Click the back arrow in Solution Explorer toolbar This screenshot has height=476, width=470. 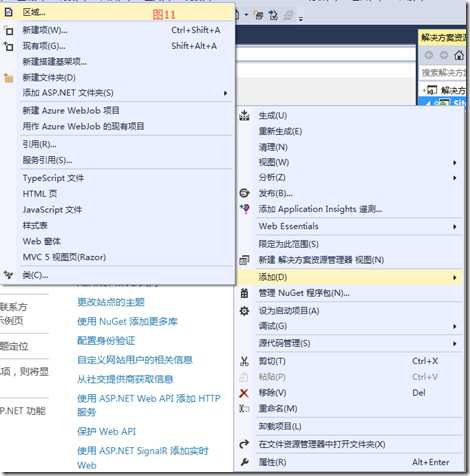coord(429,55)
